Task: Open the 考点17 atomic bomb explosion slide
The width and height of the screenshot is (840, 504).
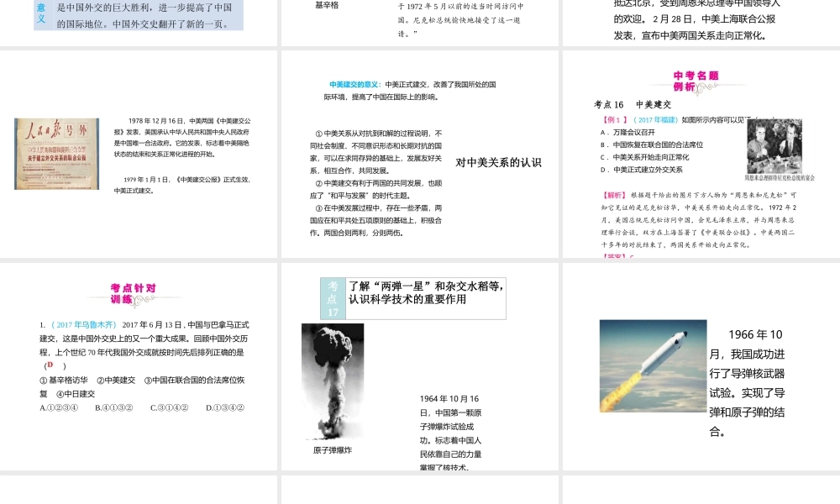Action: pos(419,366)
